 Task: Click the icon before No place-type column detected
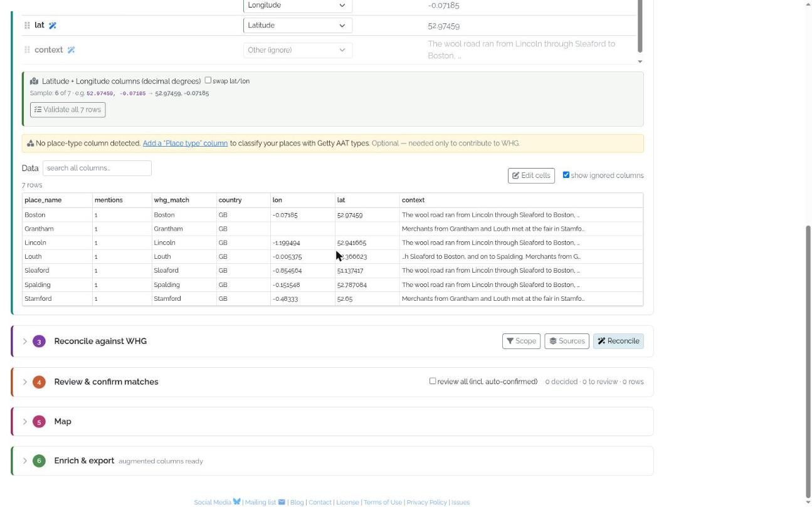coord(30,144)
